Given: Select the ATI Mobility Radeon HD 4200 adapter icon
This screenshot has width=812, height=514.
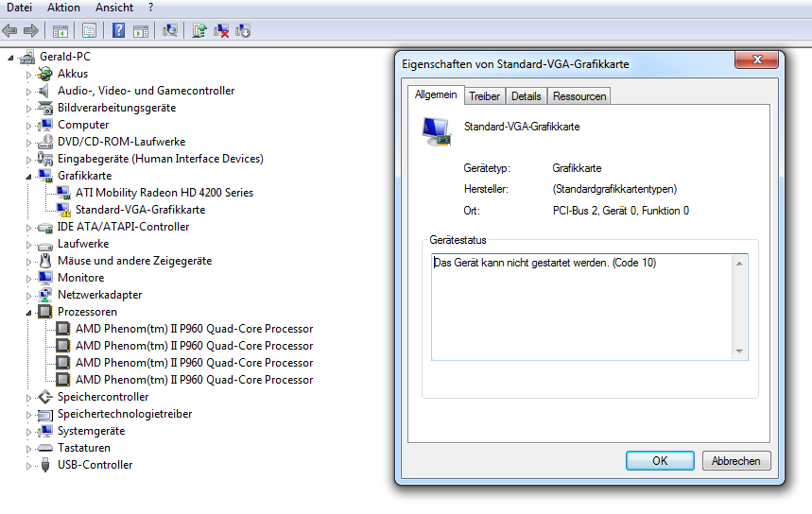Looking at the screenshot, I should tap(63, 193).
